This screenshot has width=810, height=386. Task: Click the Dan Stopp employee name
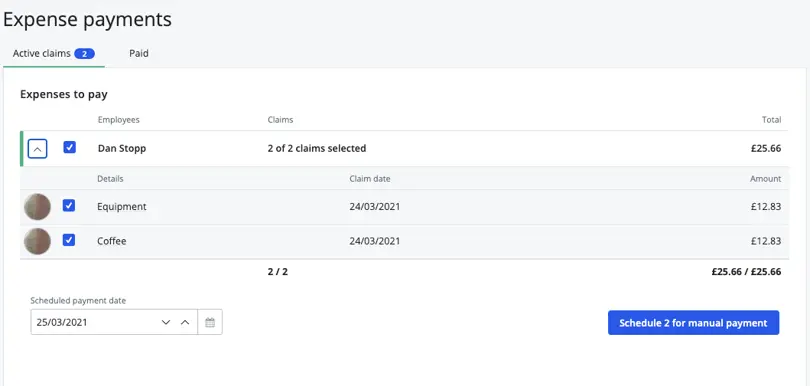(x=122, y=148)
